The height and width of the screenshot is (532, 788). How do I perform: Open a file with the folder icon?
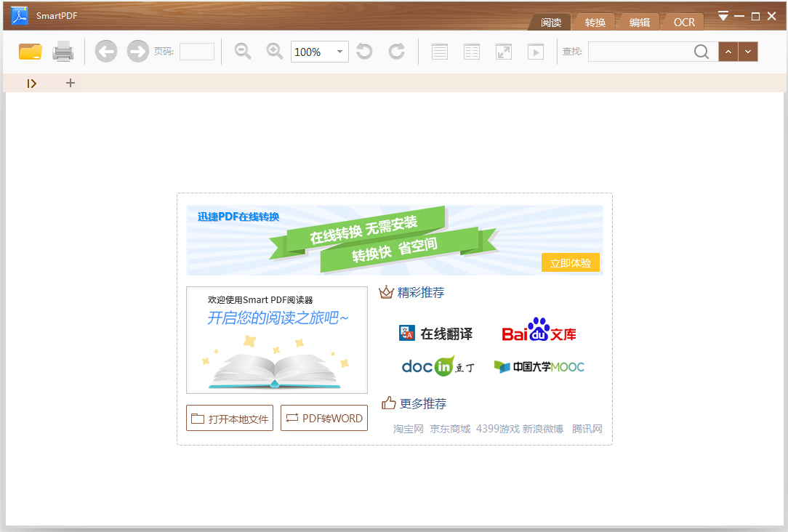pos(30,52)
